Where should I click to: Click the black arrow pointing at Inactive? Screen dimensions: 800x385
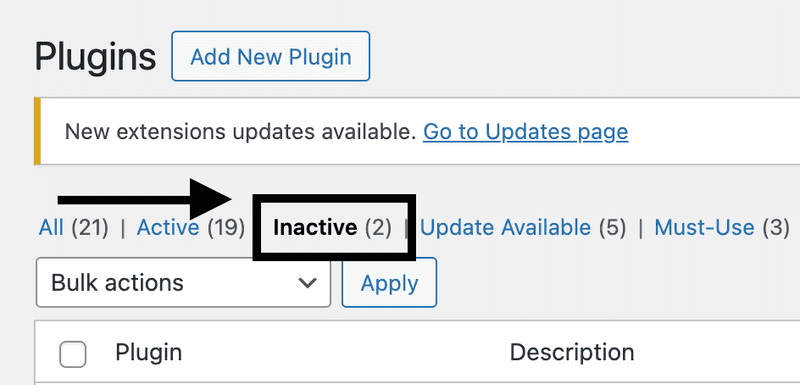click(144, 199)
